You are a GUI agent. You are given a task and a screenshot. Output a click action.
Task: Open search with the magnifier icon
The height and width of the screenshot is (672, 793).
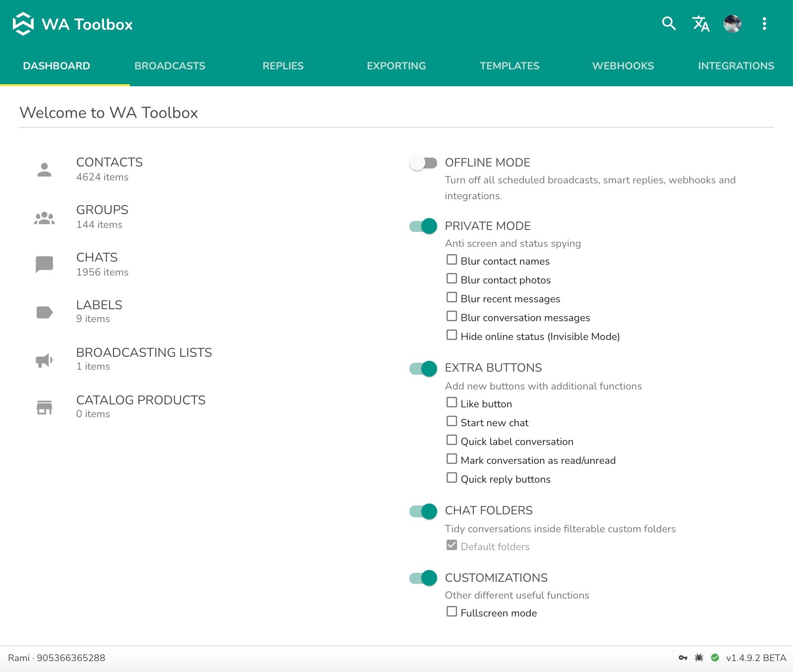(x=669, y=23)
